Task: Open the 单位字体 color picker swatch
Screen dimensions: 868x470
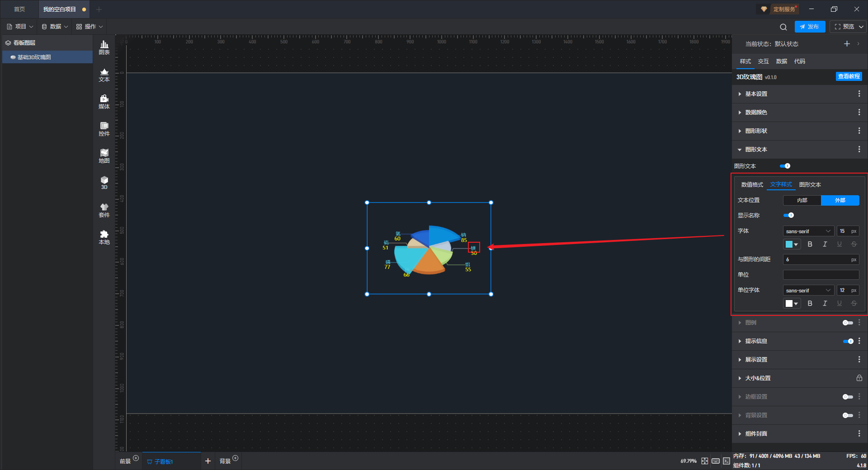Action: (792, 303)
